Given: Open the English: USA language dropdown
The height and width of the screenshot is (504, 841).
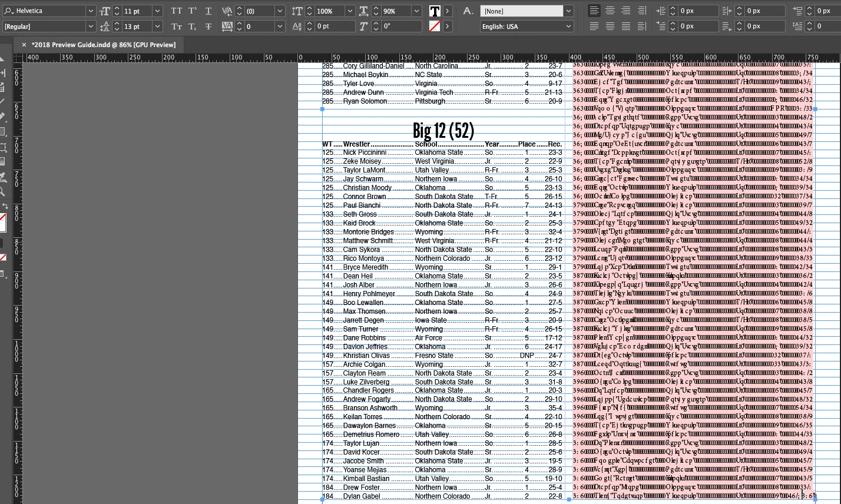Looking at the screenshot, I should click(x=568, y=26).
